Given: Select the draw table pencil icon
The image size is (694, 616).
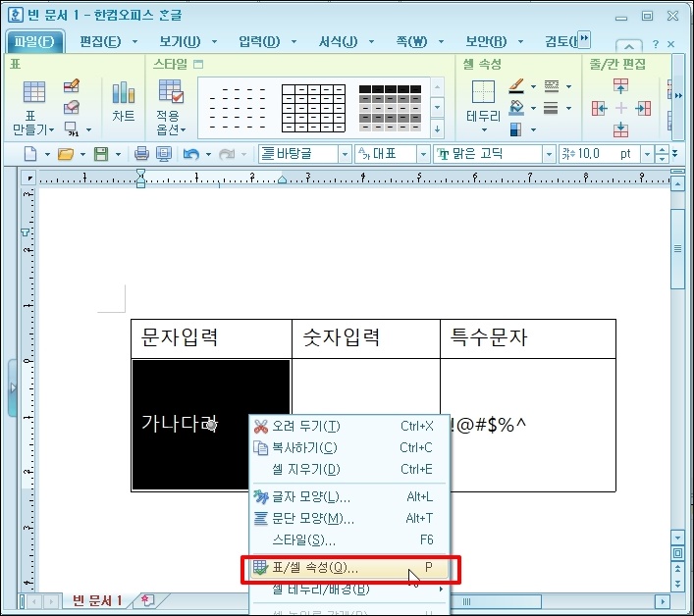Looking at the screenshot, I should (72, 85).
